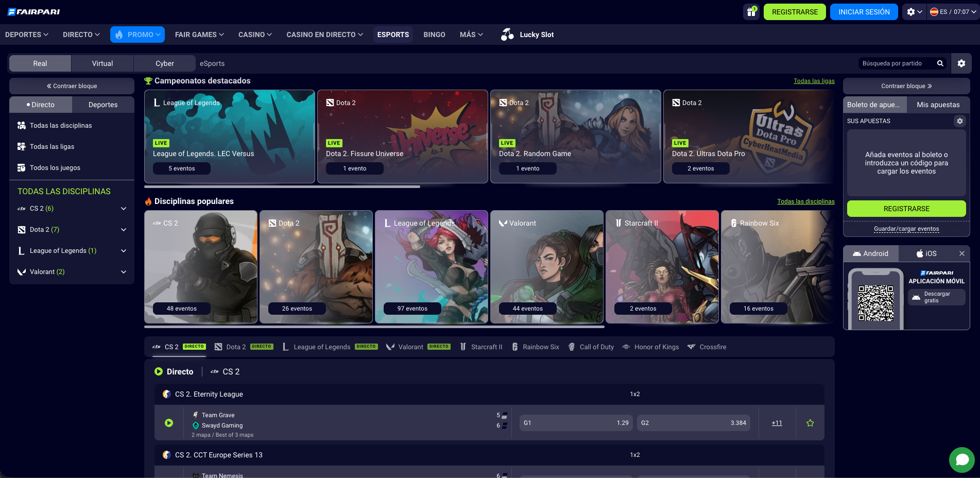Close the mobile app panel
The width and height of the screenshot is (980, 478).
[x=961, y=253]
